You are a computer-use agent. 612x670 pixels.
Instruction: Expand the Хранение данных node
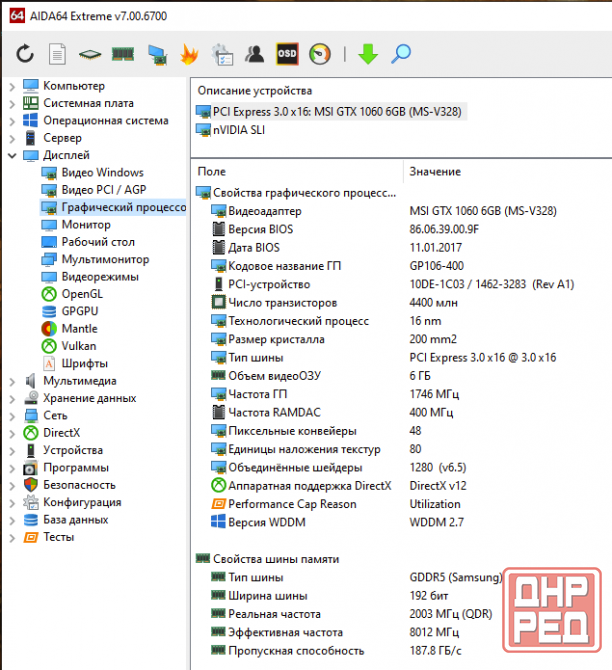[12, 399]
